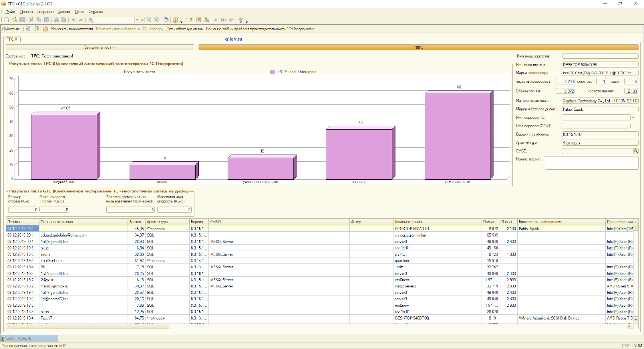Click the lookup icon in СУБД field
The height and width of the screenshot is (349, 644).
[x=636, y=151]
